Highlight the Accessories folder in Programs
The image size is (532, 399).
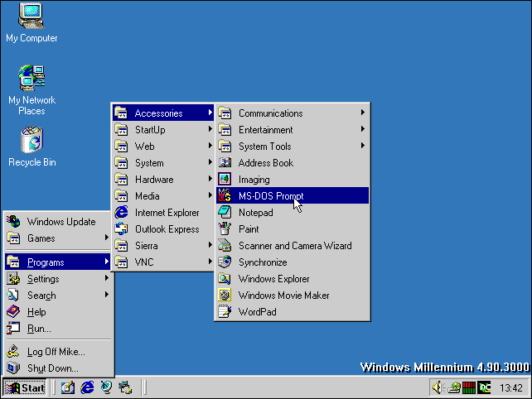click(163, 113)
